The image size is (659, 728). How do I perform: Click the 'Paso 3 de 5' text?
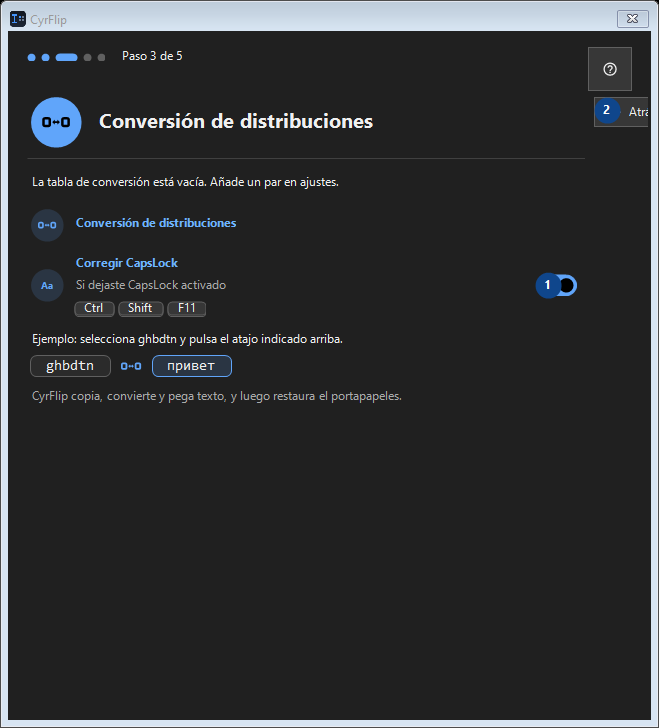(x=152, y=56)
